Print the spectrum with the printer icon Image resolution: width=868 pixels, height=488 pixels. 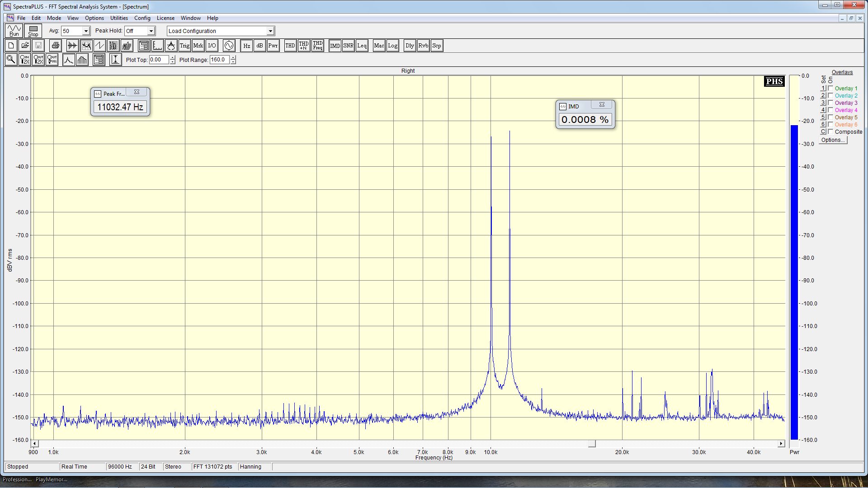56,46
